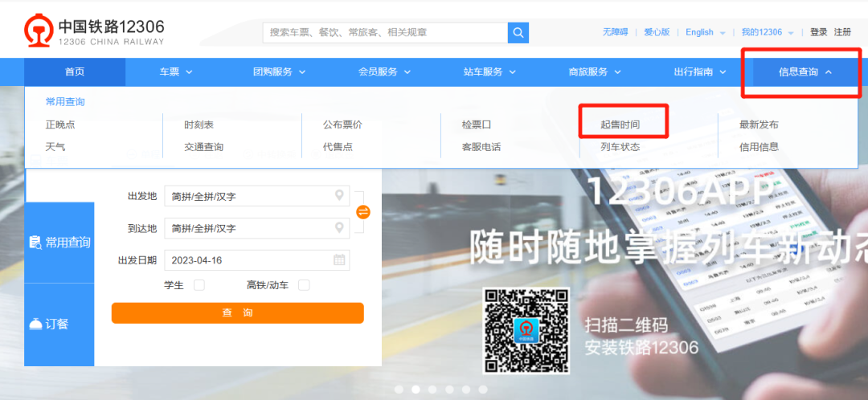Expand the 车票 dropdown menu
The width and height of the screenshot is (868, 400).
(x=176, y=71)
